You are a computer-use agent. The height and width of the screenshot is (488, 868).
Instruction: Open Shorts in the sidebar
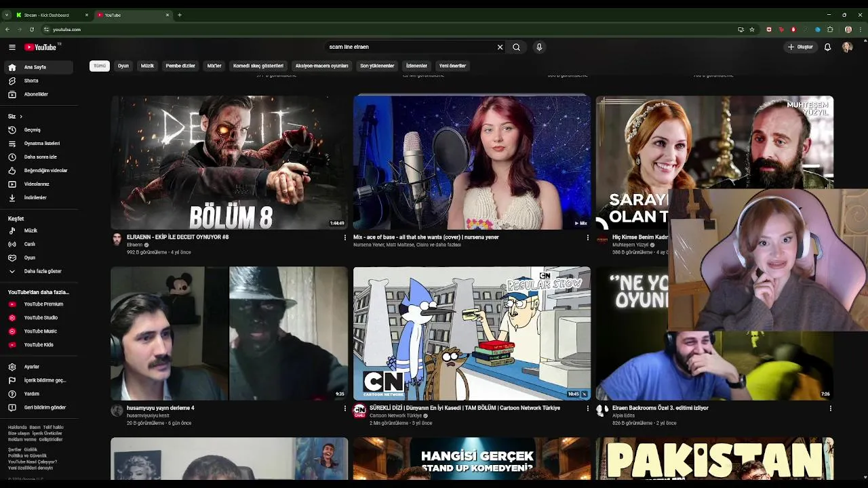(x=38, y=81)
